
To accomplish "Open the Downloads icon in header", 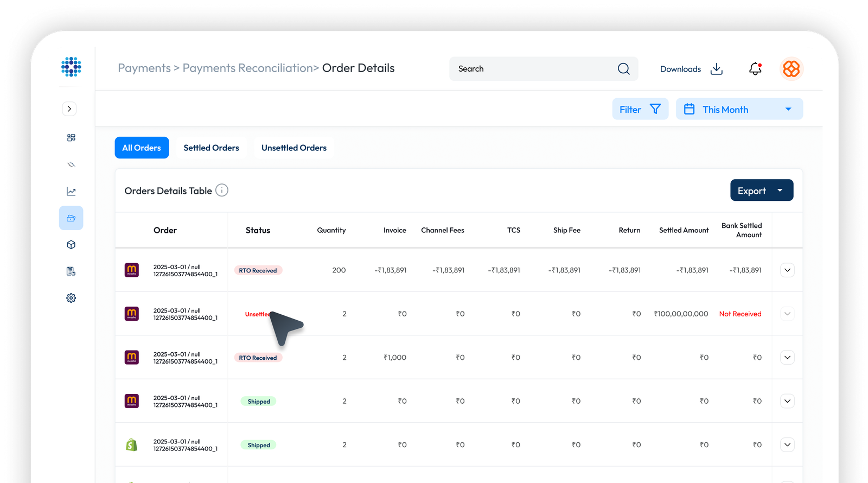I will click(716, 69).
